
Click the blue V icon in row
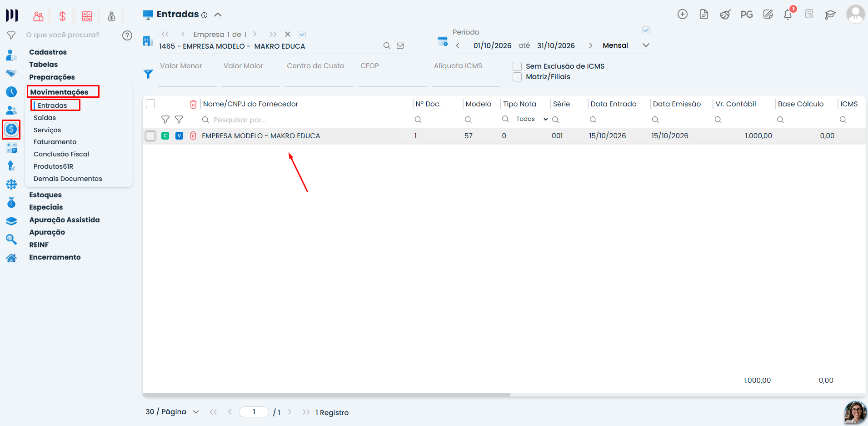click(x=180, y=135)
